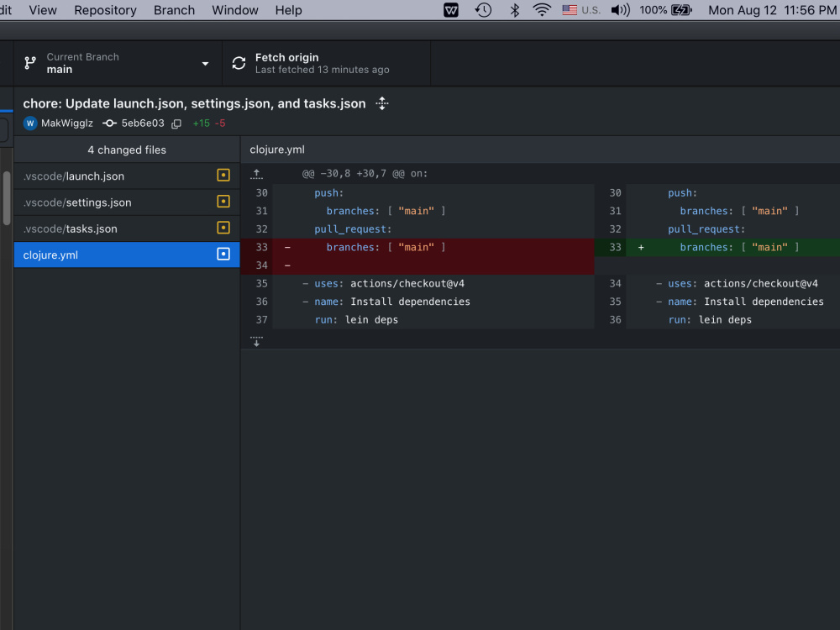Click modified status icon for launch.json
The height and width of the screenshot is (630, 840).
click(x=223, y=176)
